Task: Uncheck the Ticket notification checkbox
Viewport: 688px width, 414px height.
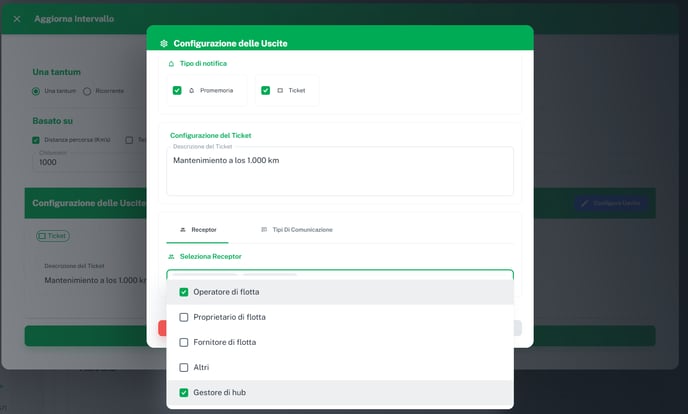Action: click(266, 90)
